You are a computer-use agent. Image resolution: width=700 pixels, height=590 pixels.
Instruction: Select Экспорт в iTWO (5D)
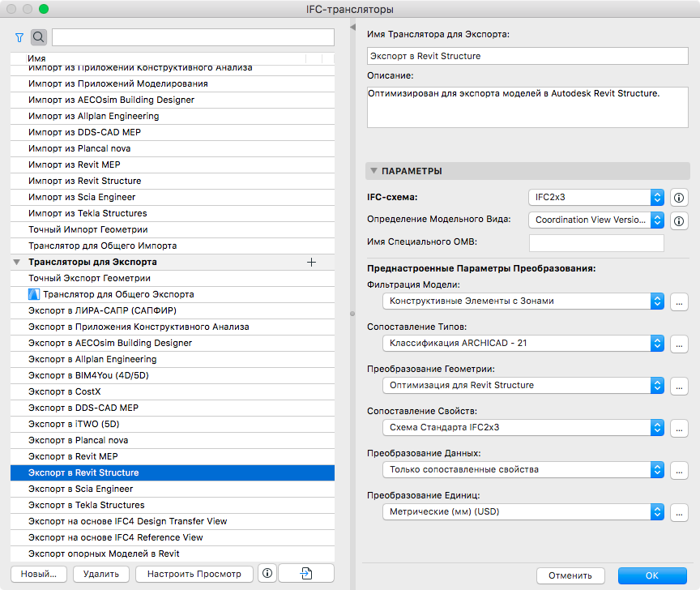(173, 425)
